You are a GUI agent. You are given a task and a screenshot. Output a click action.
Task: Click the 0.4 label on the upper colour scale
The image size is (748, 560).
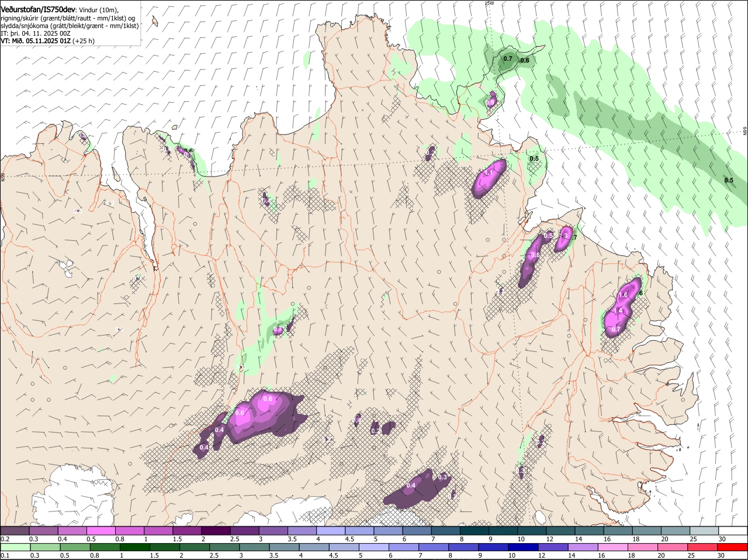point(63,538)
